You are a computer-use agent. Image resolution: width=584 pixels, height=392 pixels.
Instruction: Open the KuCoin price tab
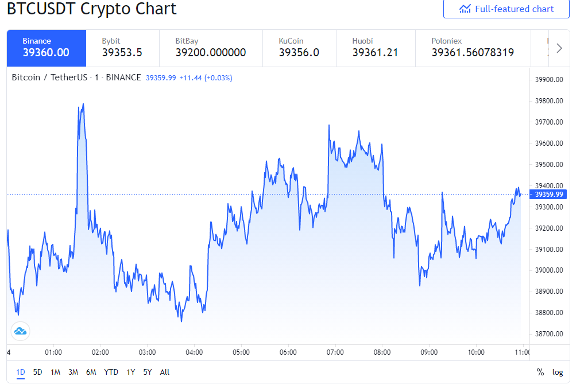[299, 48]
